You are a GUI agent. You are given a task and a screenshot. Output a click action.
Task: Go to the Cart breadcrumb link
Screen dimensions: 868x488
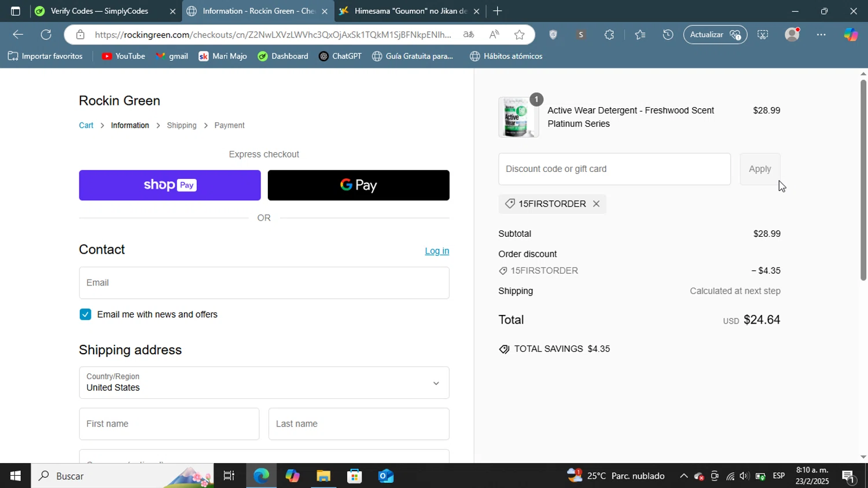pyautogui.click(x=86, y=126)
